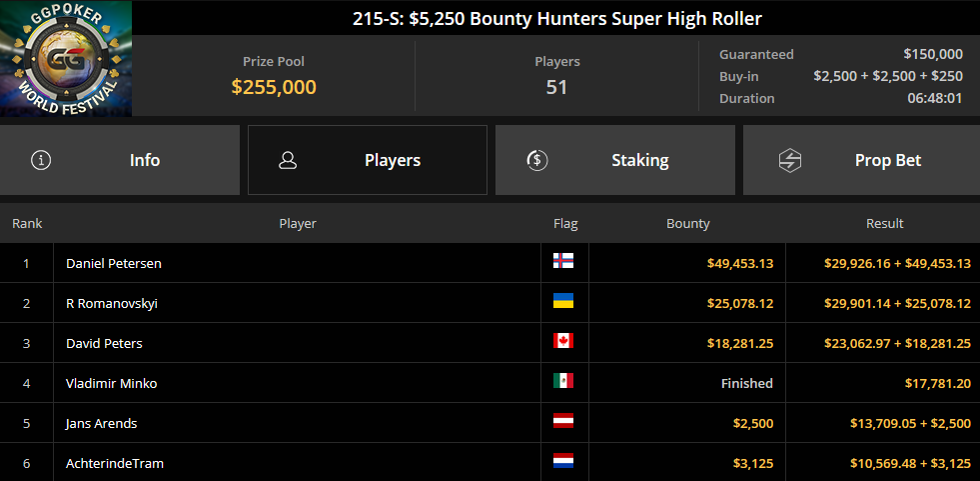The height and width of the screenshot is (481, 980).
Task: Sort by the Rank column header
Action: (27, 223)
